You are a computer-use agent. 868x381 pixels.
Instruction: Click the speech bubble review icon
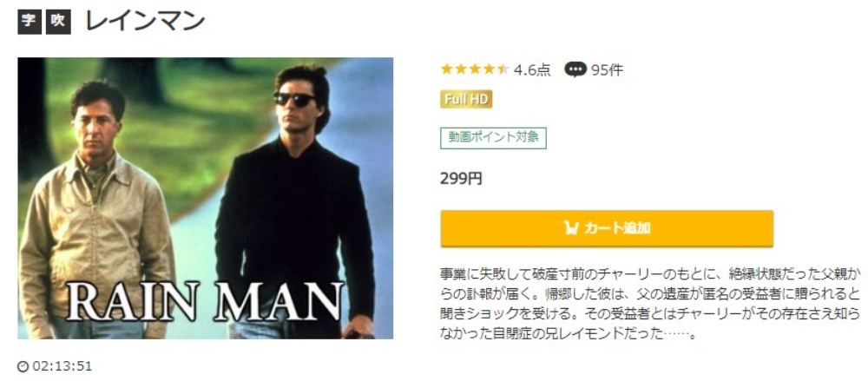575,69
